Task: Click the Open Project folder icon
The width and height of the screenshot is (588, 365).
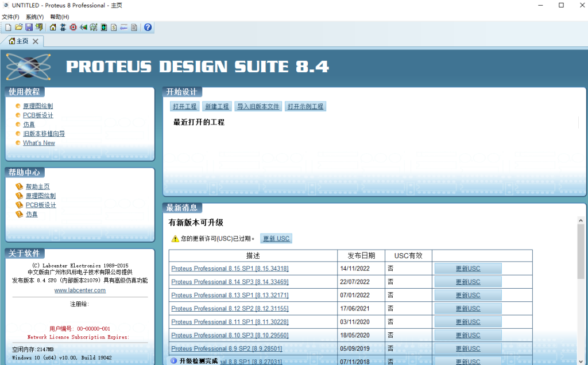Action: pos(18,28)
